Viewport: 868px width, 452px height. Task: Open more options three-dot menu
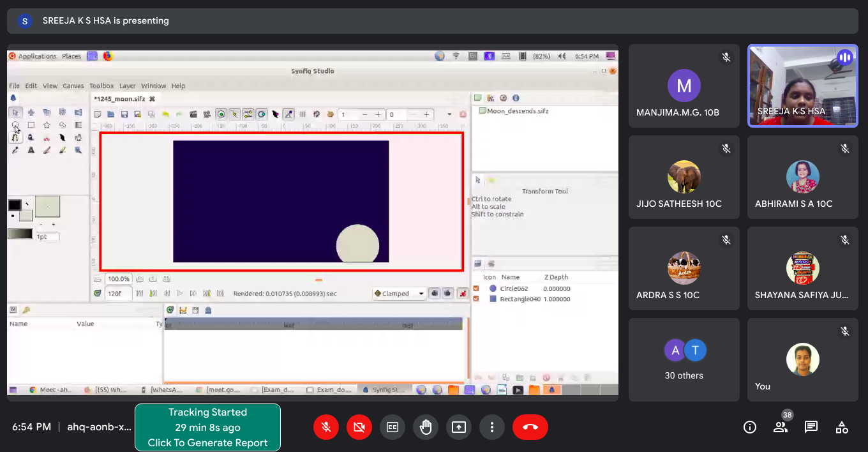coord(492,427)
